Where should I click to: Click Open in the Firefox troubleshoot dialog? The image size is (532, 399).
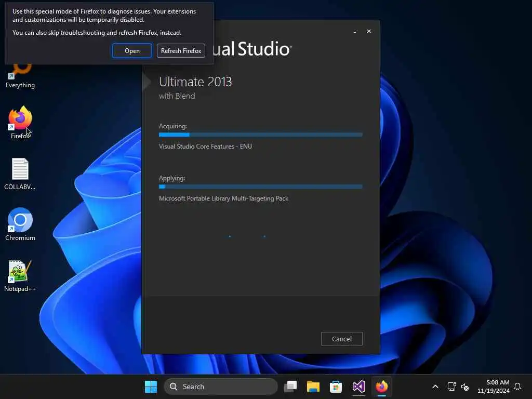(x=132, y=50)
